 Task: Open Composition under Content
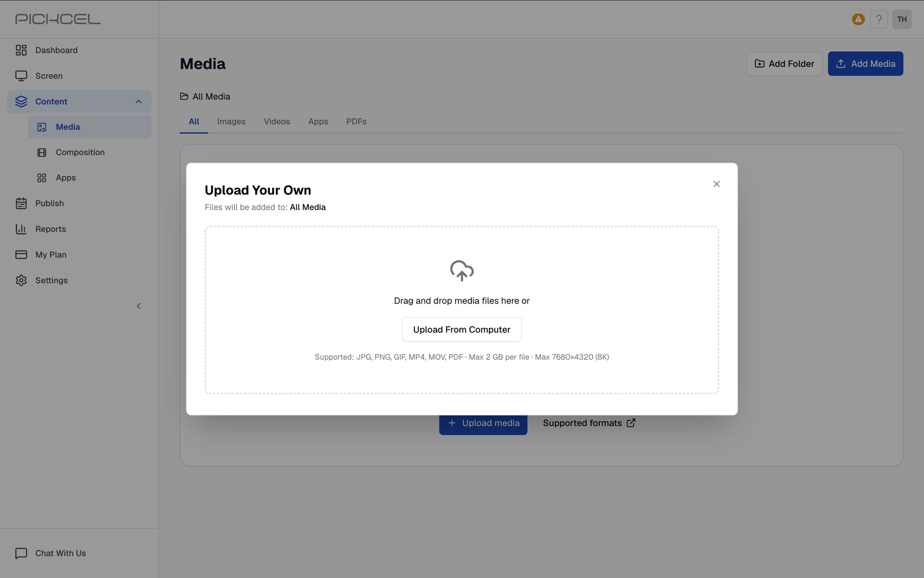coord(89,153)
